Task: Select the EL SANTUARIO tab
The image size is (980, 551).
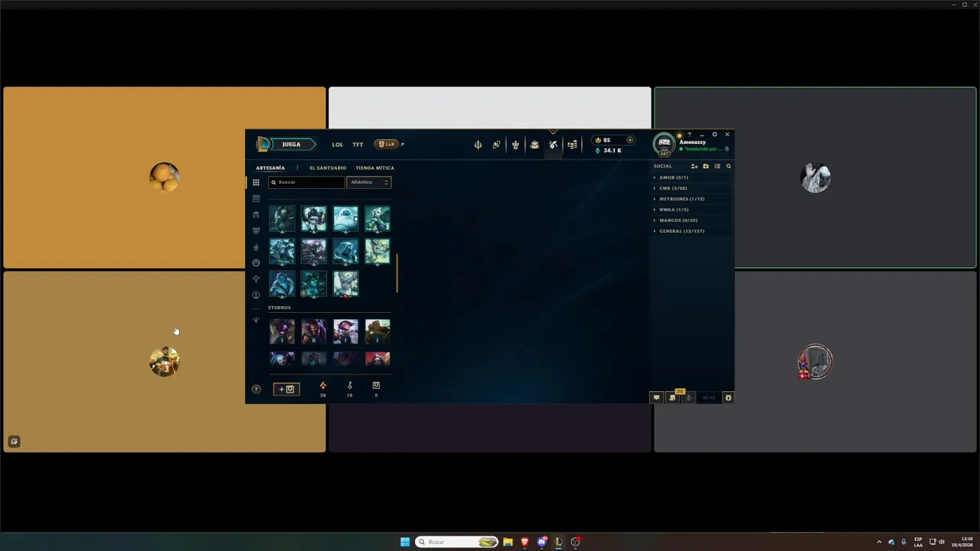Action: click(x=328, y=168)
